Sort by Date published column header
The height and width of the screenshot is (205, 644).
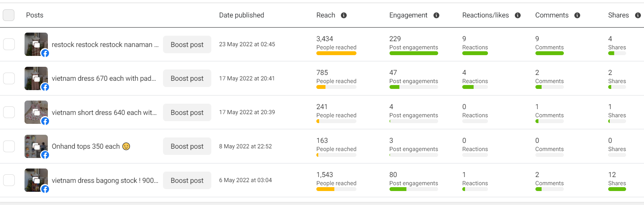[x=241, y=15]
